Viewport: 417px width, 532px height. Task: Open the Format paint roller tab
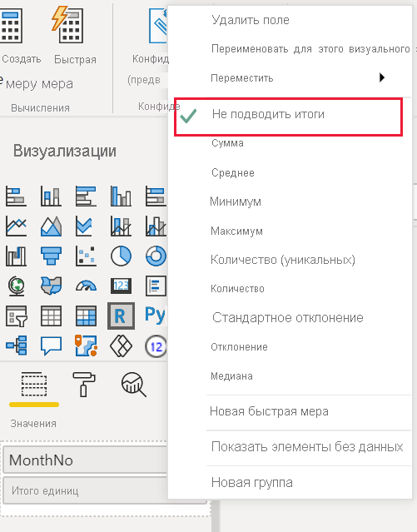(84, 384)
